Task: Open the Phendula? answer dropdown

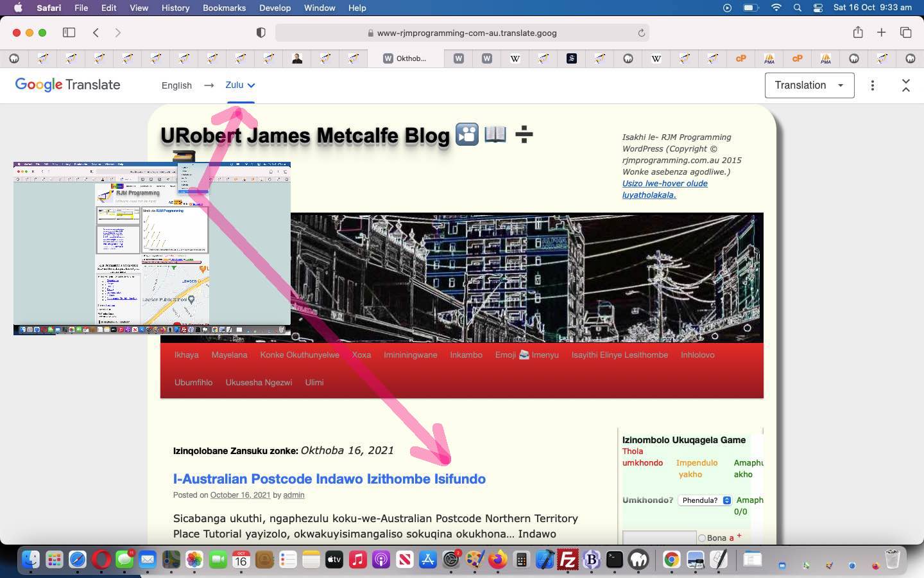Action: [x=705, y=500]
